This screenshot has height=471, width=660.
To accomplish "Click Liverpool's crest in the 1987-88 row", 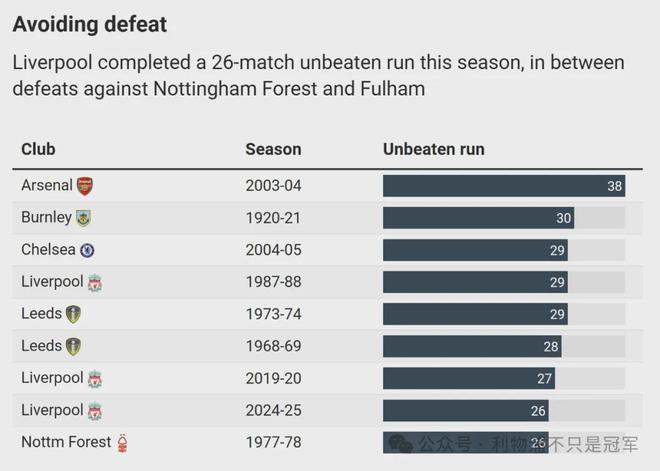I will [x=95, y=283].
